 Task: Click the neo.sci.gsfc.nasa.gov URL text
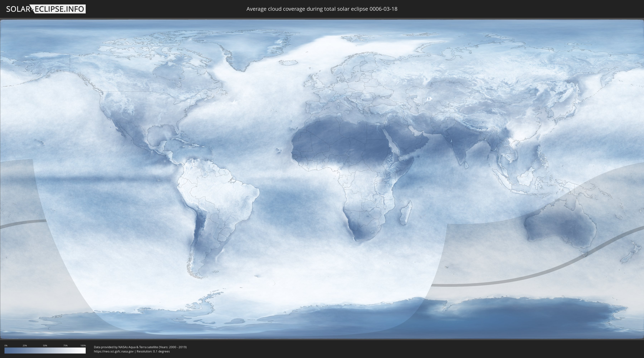click(x=114, y=351)
